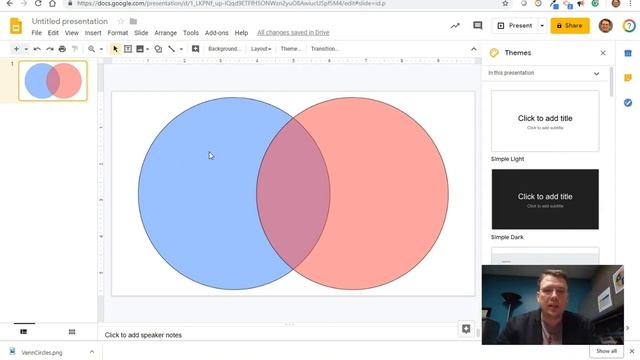Image resolution: width=640 pixels, height=360 pixels.
Task: Undo the last action
Action: (x=37, y=49)
